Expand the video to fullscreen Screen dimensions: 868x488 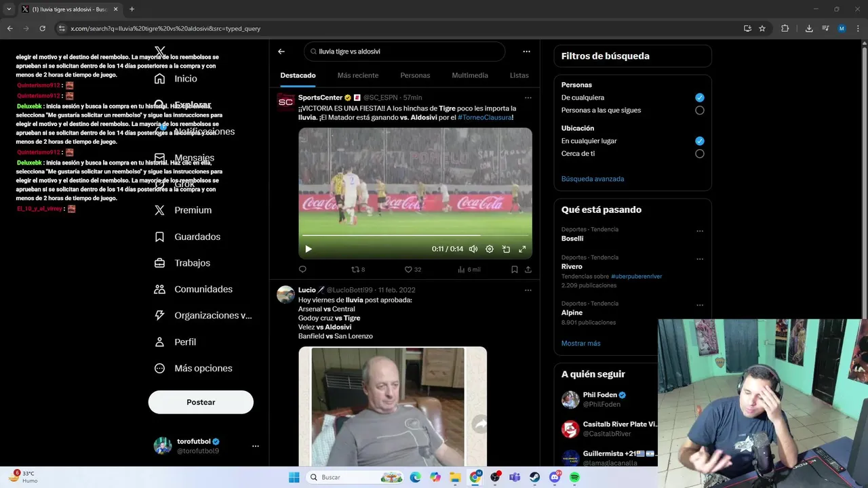click(522, 249)
